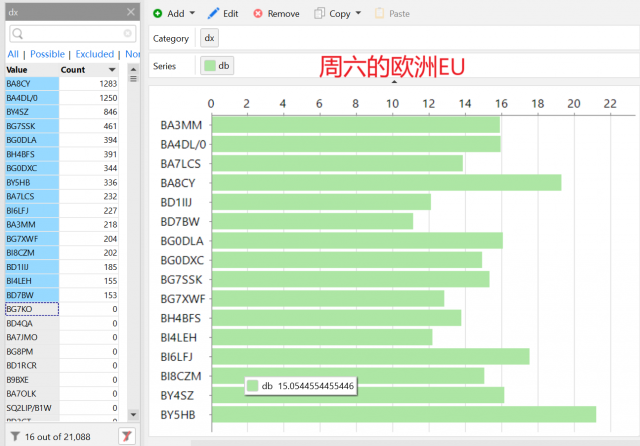This screenshot has width=640, height=446.
Task: Show Excluded values filter
Action: point(95,54)
